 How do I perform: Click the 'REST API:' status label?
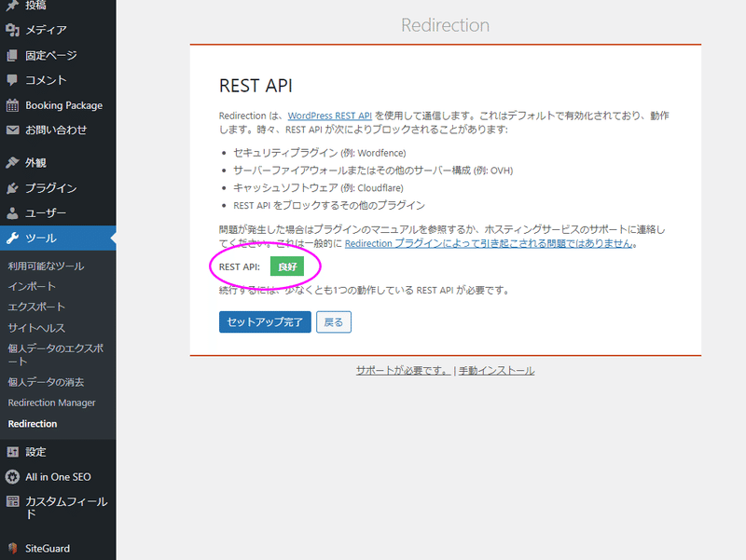pos(240,266)
